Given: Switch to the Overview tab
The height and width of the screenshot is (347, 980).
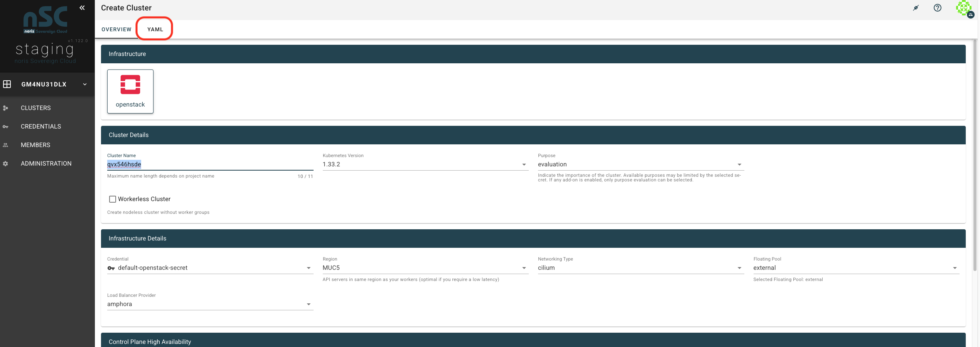Looking at the screenshot, I should pyautogui.click(x=116, y=29).
